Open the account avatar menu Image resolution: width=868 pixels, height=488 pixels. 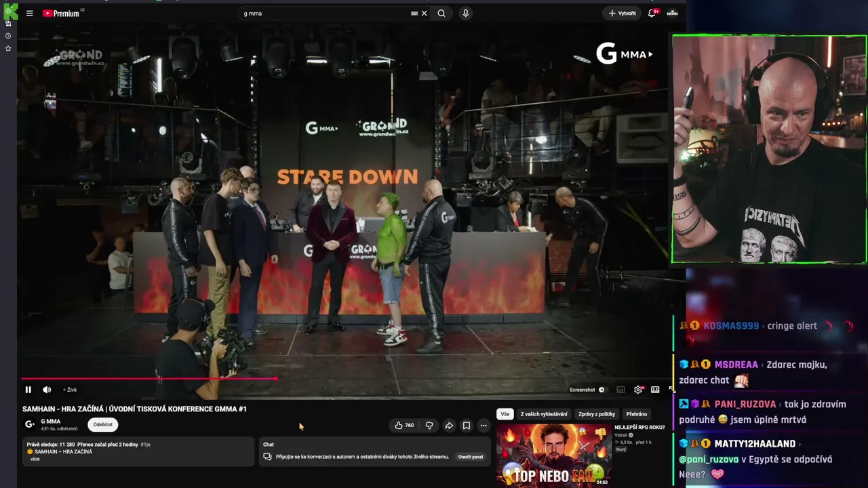pos(673,13)
